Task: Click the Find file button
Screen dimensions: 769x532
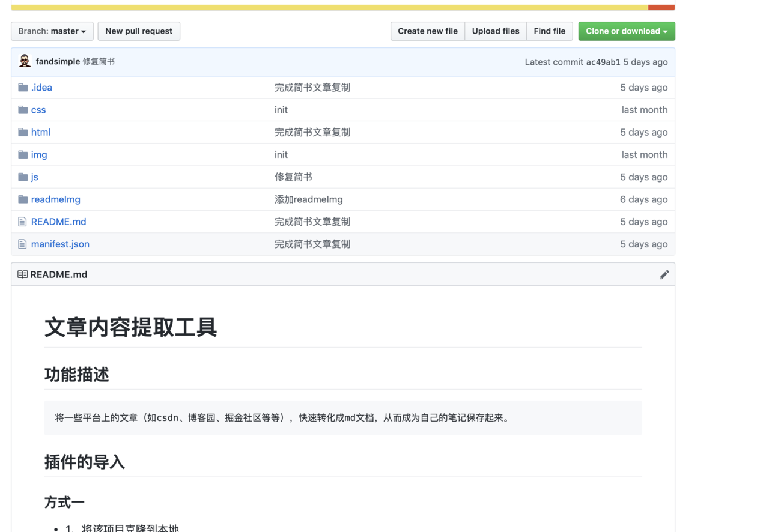Action: pos(549,31)
